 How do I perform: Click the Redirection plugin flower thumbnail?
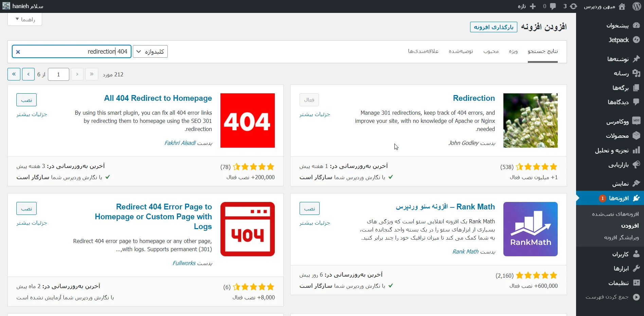[x=530, y=120]
